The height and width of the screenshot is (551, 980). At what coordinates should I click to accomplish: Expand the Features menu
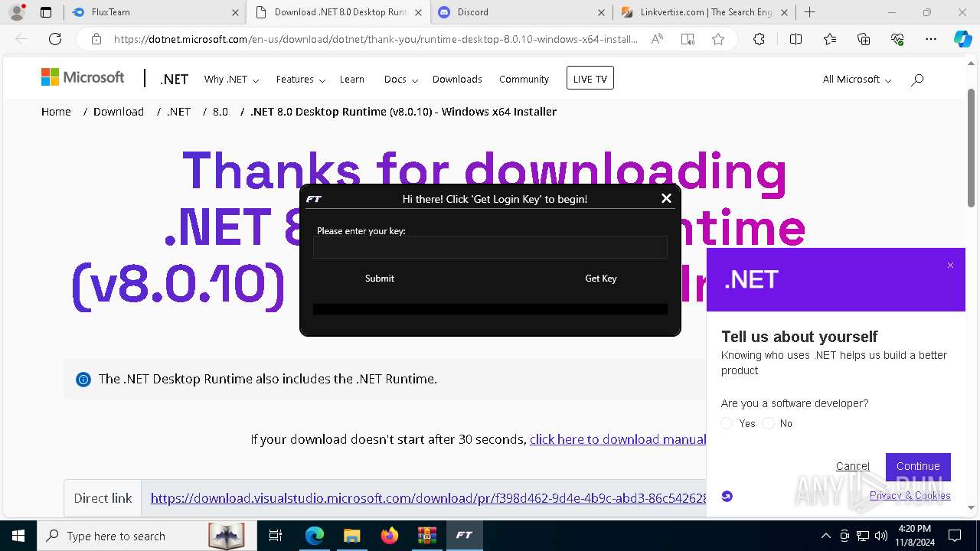pyautogui.click(x=301, y=80)
